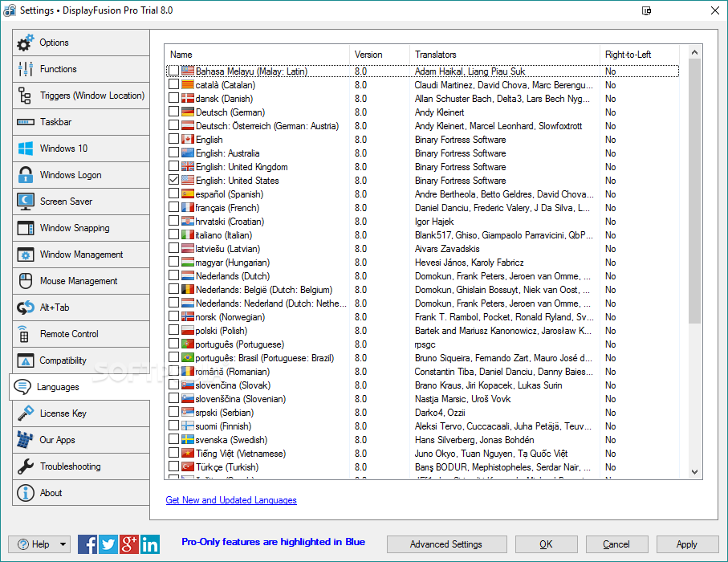Sort list by Version column header
Image resolution: width=728 pixels, height=562 pixels.
point(380,55)
